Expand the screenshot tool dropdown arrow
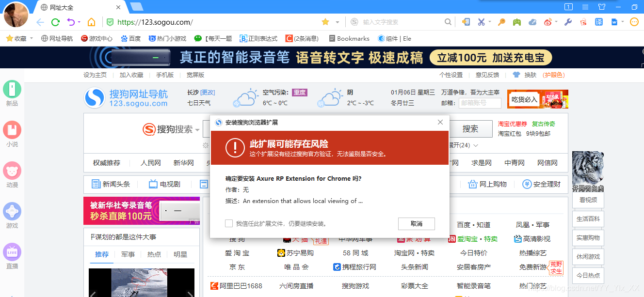 click(490, 22)
